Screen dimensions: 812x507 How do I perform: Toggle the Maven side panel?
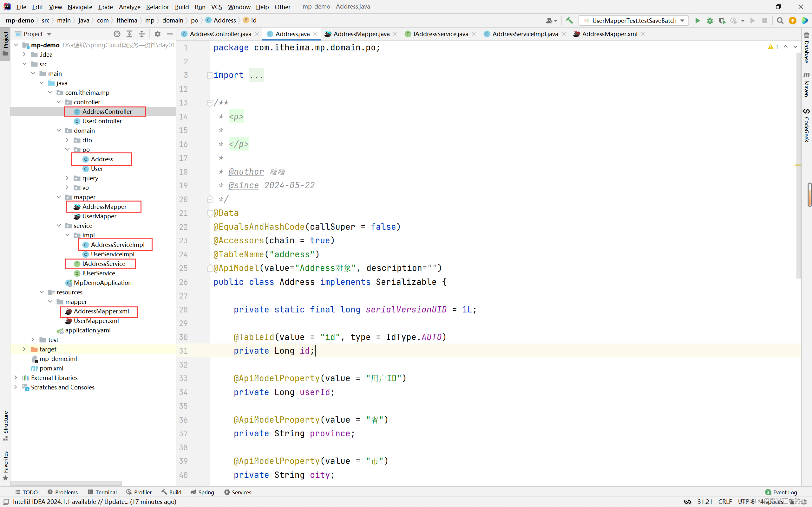click(807, 85)
